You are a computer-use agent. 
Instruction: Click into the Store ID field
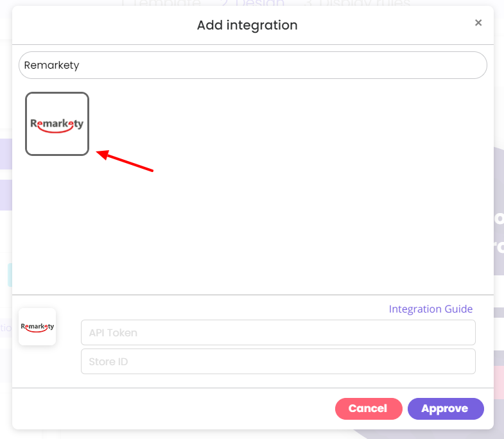[x=278, y=361]
